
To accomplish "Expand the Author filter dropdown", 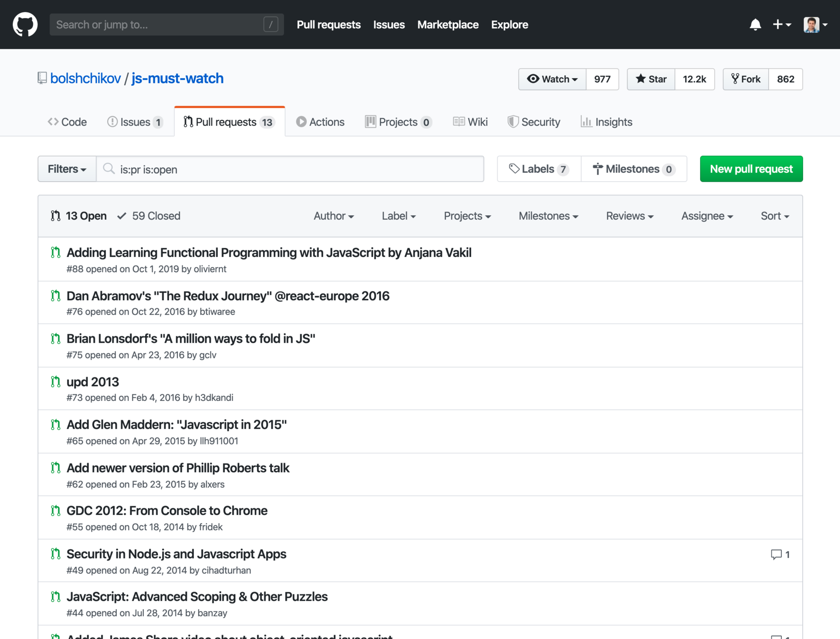I will (334, 216).
